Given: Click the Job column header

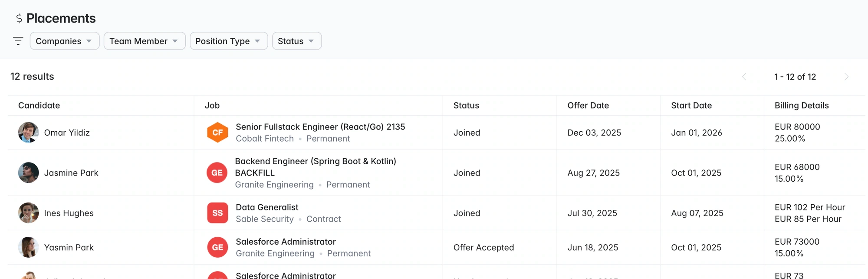Looking at the screenshot, I should (x=212, y=105).
